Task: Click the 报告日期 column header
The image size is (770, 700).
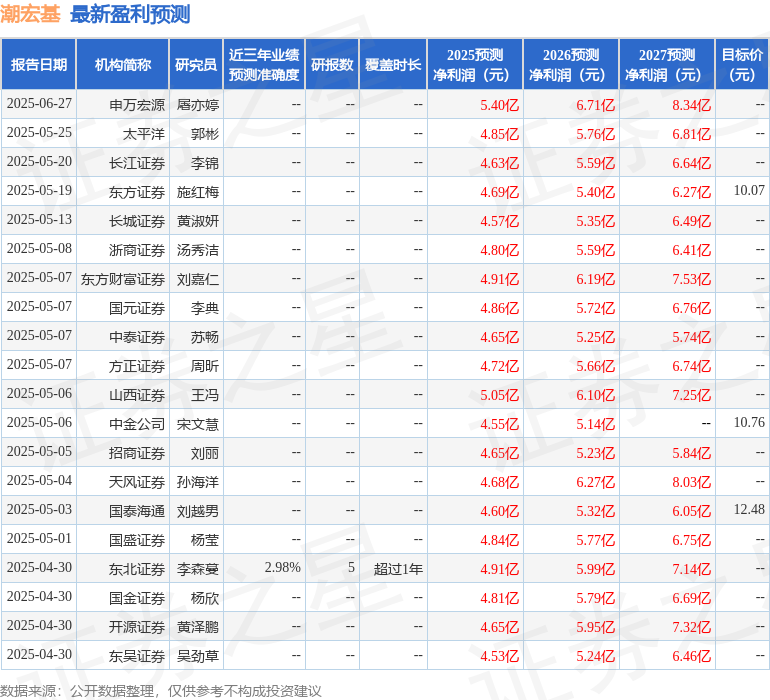Action: (x=39, y=65)
